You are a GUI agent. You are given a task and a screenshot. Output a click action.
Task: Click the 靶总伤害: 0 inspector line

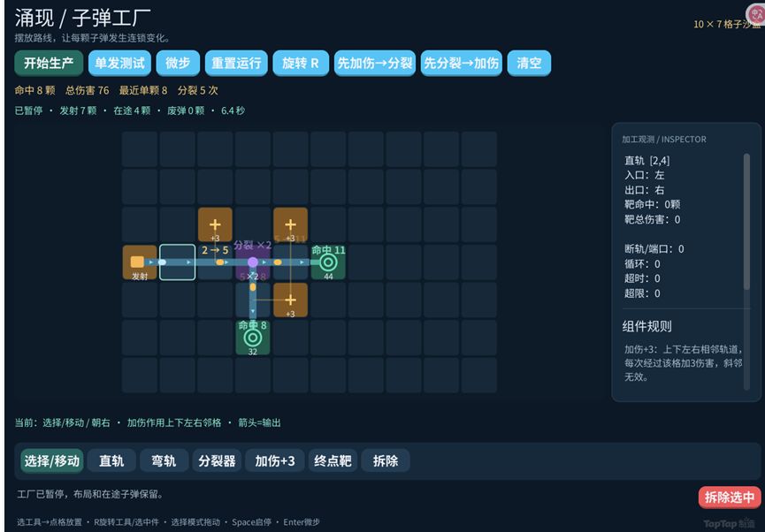[x=653, y=219]
